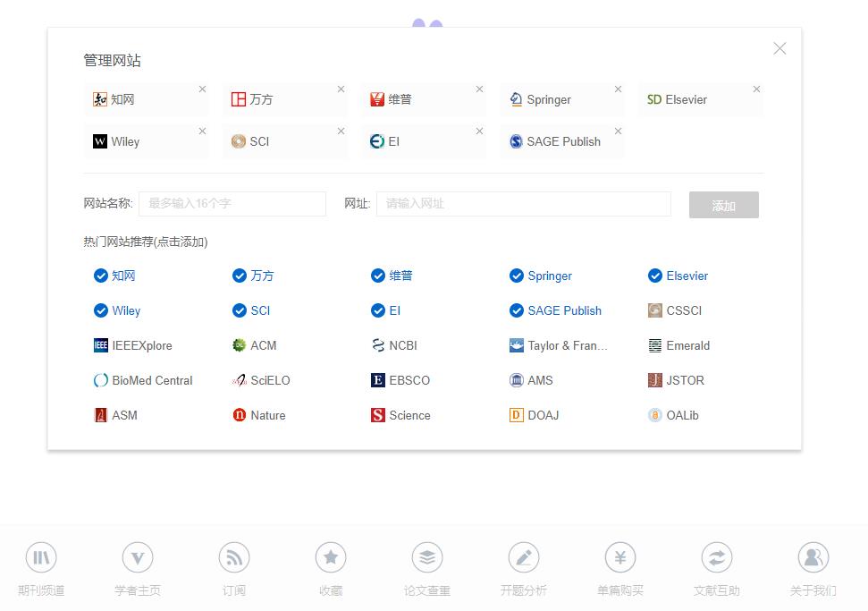
Task: Add Science from recommended sites
Action: [x=400, y=415]
